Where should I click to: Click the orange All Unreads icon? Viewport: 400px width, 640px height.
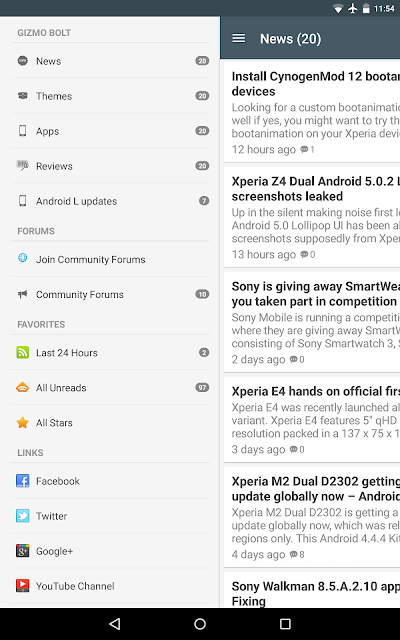(23, 387)
